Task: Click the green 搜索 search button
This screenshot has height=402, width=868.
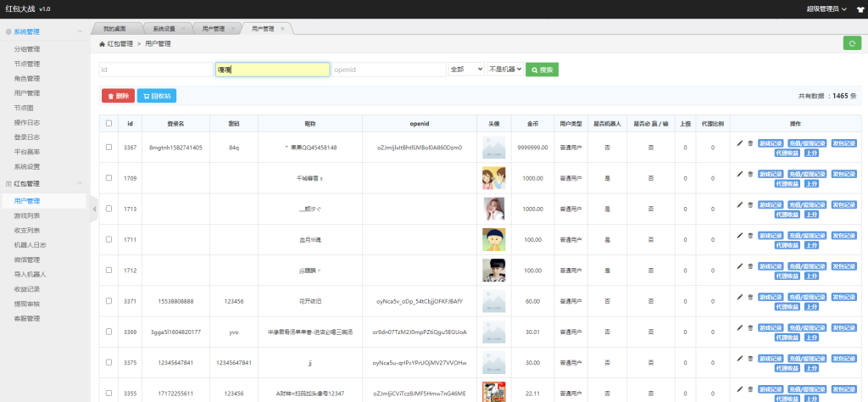Action: [x=542, y=70]
